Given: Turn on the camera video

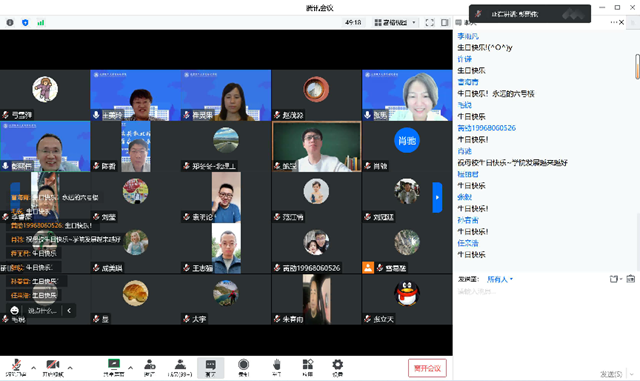Looking at the screenshot, I should (x=53, y=368).
